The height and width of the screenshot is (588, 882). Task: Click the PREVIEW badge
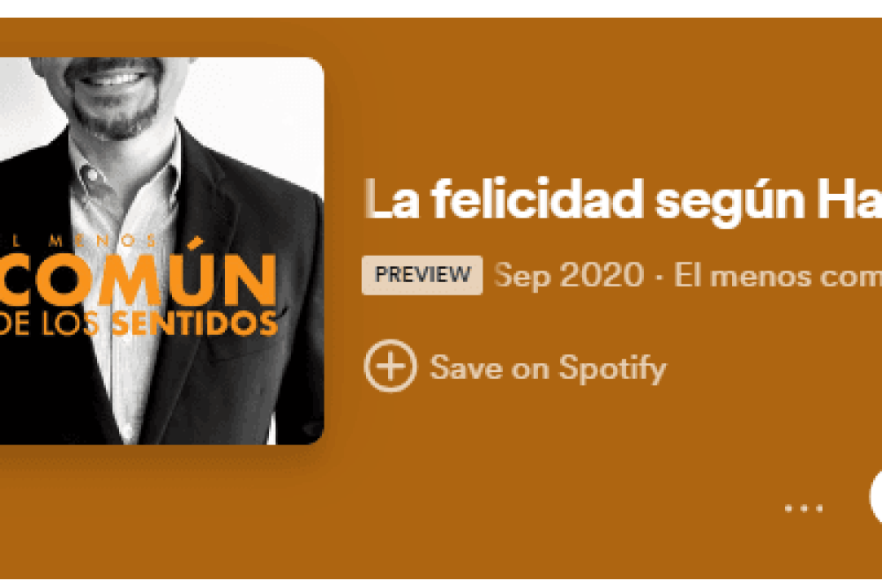[422, 275]
